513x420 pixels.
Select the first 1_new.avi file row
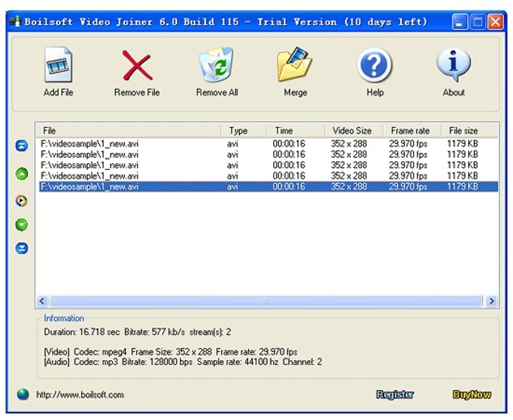tap(269, 143)
